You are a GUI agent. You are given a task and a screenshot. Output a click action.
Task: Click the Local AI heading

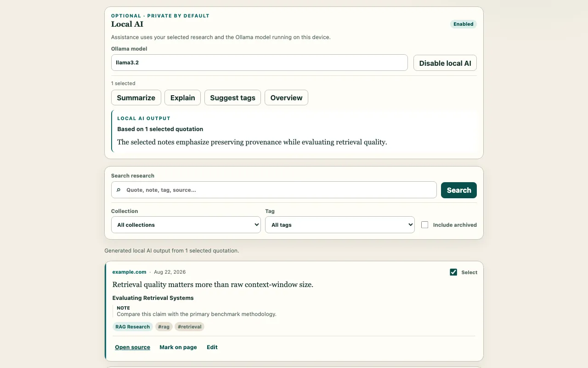[x=127, y=24]
